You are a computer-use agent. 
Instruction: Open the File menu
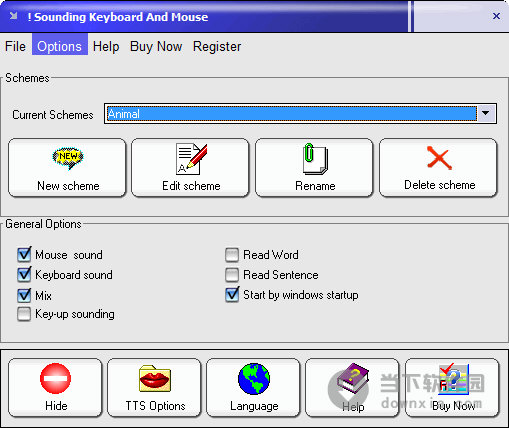click(x=15, y=46)
